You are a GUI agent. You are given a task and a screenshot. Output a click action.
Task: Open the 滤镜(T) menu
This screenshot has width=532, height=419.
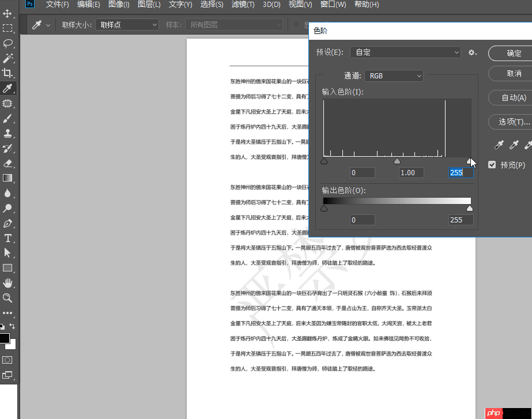tap(242, 5)
